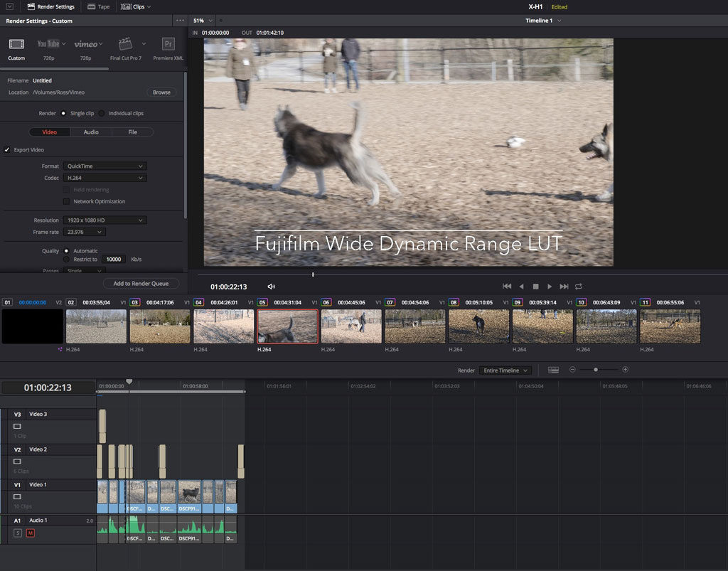Click Browse to set output location

pyautogui.click(x=161, y=92)
